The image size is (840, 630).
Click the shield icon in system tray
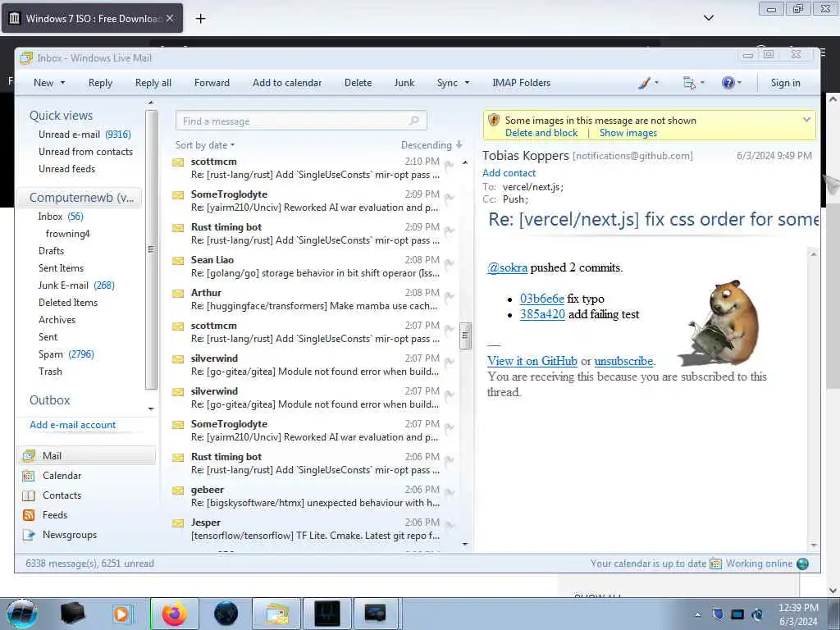[x=718, y=614]
